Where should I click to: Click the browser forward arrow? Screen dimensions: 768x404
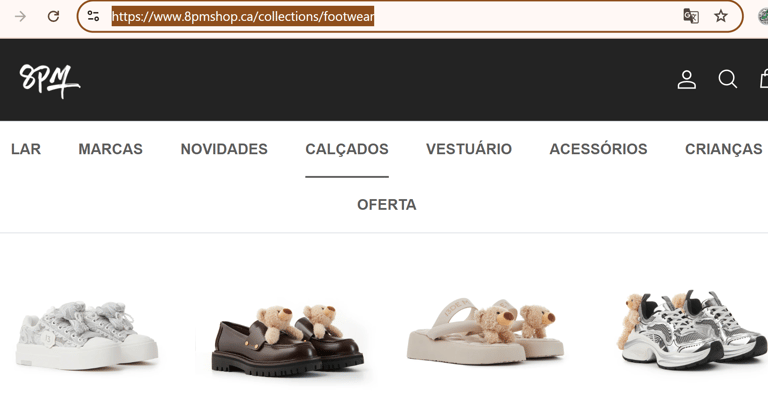20,17
